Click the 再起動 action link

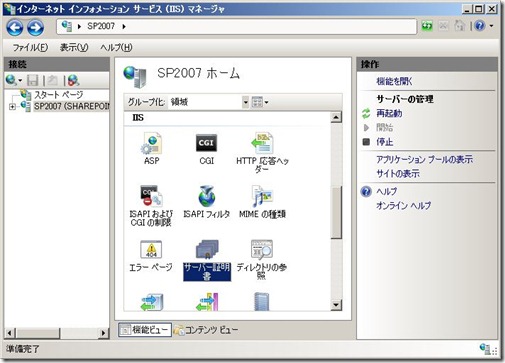389,114
